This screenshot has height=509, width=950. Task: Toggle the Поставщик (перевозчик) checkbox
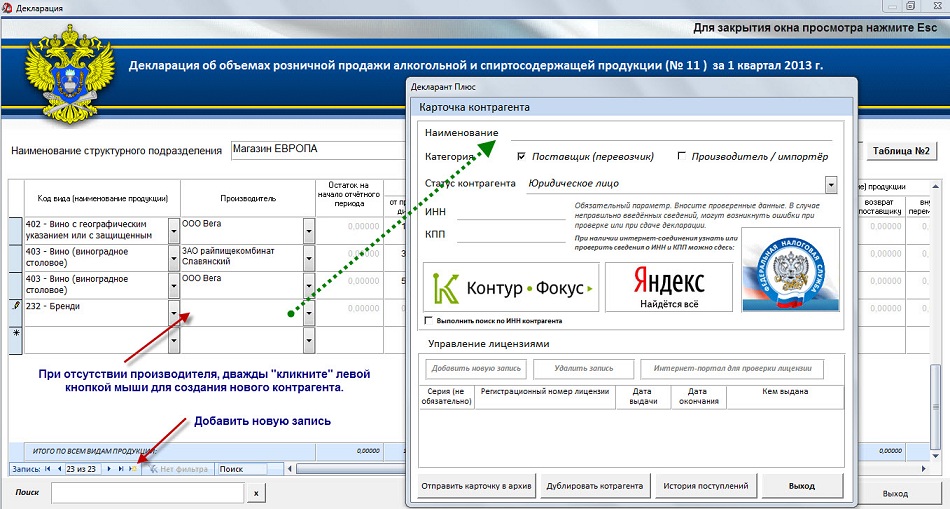point(521,156)
